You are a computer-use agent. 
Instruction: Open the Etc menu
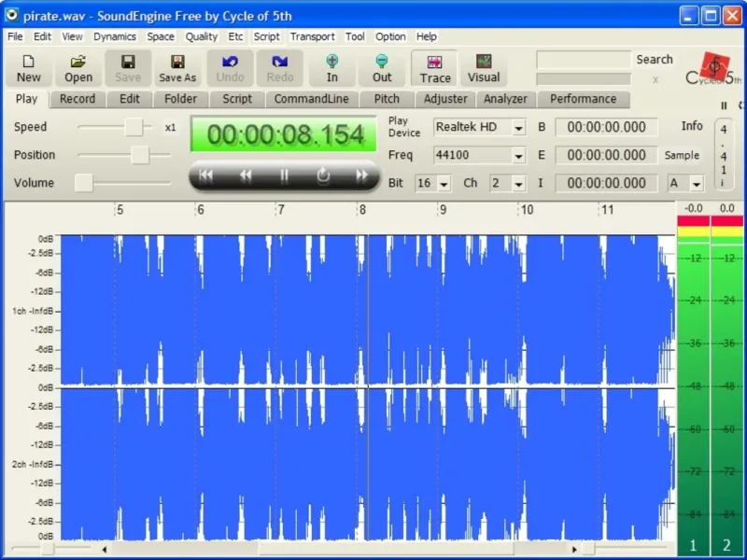coord(235,36)
